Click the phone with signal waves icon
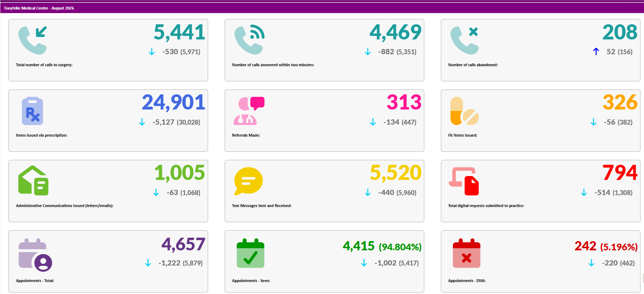Image resolution: width=644 pixels, height=294 pixels. pyautogui.click(x=249, y=40)
